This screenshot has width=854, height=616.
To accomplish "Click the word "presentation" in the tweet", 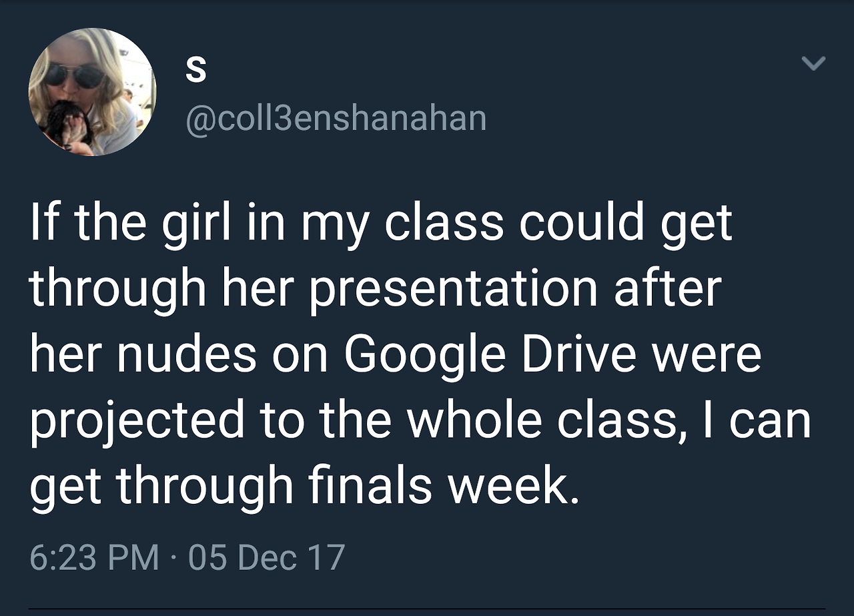I will 453,288.
